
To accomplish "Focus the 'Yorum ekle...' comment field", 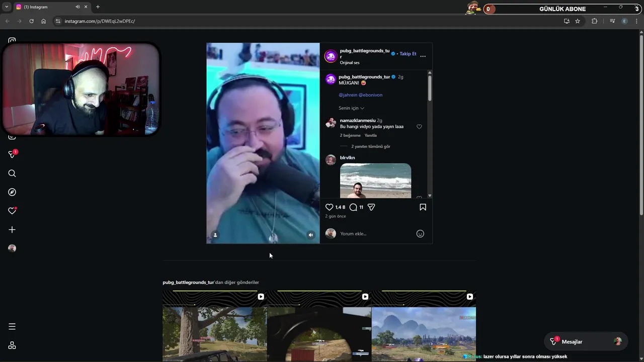I will (x=376, y=233).
